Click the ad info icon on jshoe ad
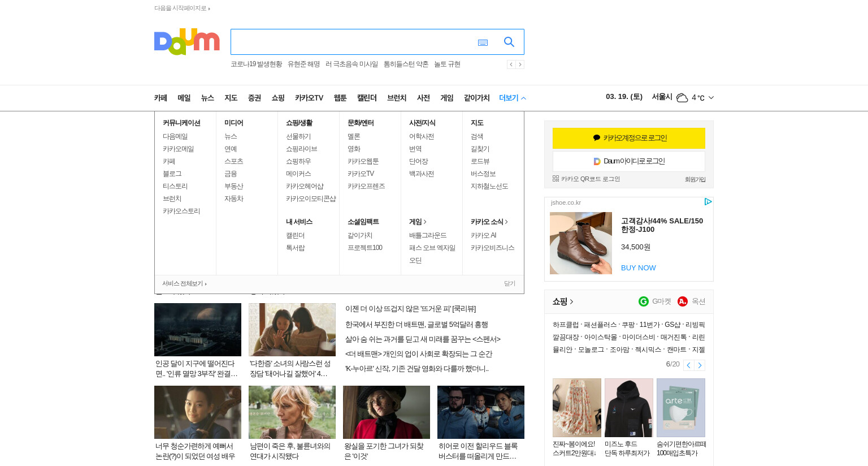 coord(708,202)
